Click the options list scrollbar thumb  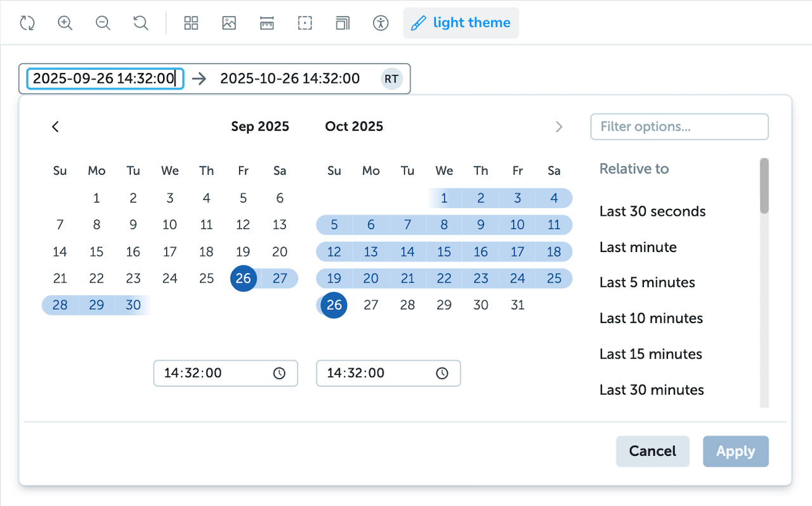pos(764,185)
